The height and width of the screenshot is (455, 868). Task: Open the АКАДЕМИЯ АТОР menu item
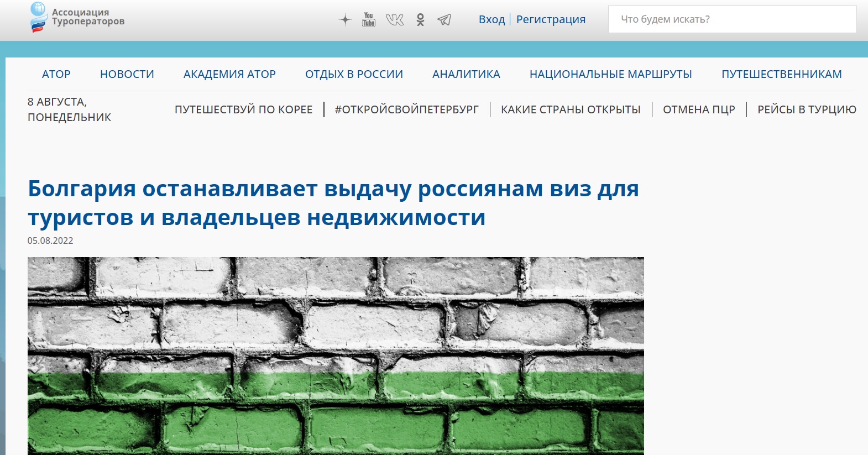pyautogui.click(x=229, y=74)
